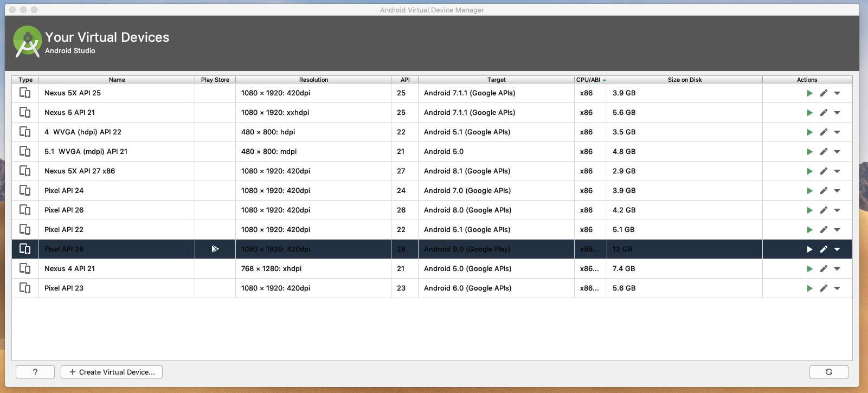This screenshot has width=868, height=393.
Task: Sort the table by CPU/ABI column
Action: pyautogui.click(x=590, y=80)
